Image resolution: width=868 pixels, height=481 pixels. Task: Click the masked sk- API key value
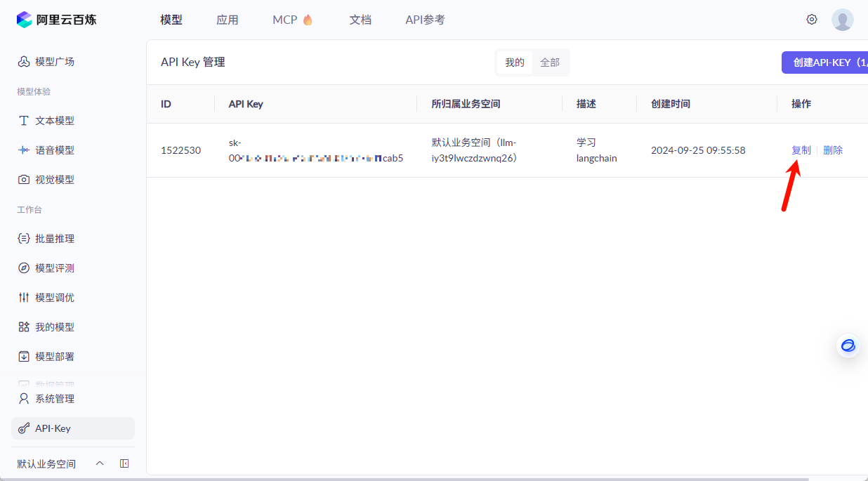pos(316,150)
